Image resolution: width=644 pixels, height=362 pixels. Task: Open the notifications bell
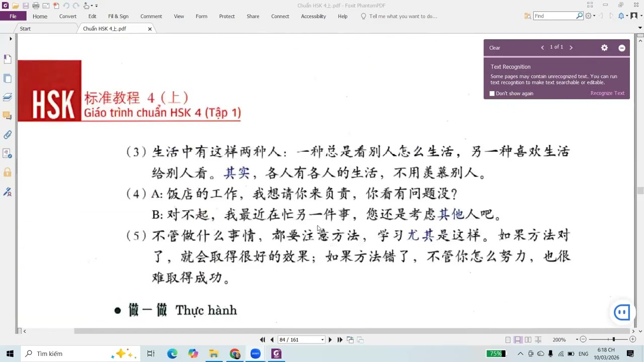point(621,16)
